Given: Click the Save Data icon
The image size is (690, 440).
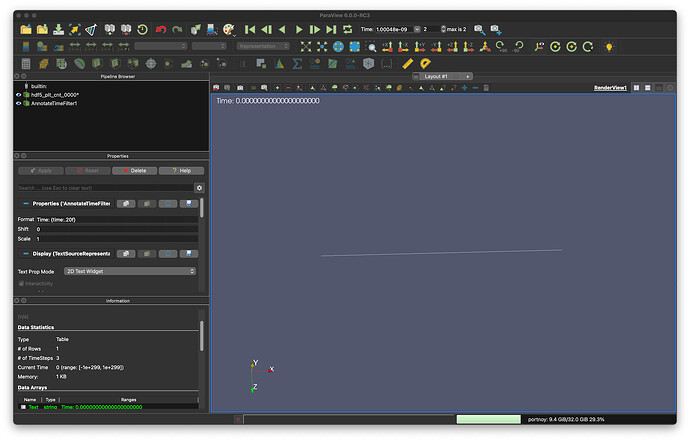Looking at the screenshot, I should click(x=58, y=29).
